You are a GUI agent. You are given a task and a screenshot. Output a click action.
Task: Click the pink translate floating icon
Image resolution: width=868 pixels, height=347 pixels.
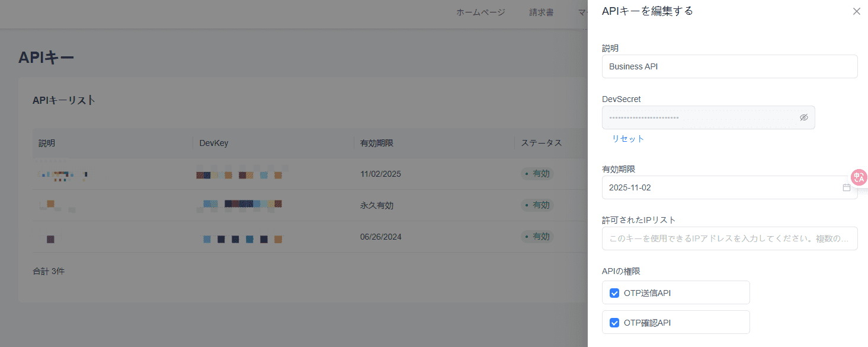point(859,177)
